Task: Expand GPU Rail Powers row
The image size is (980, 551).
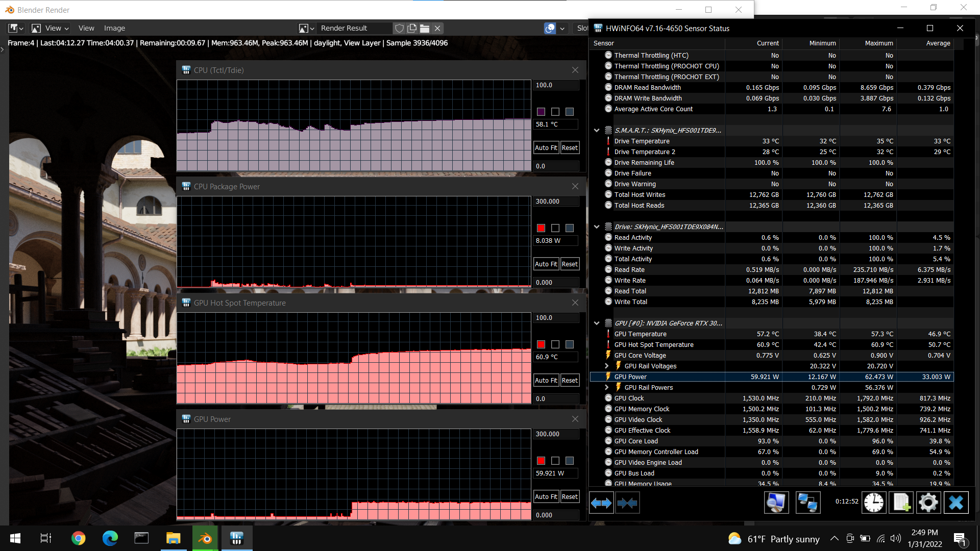Action: tap(606, 387)
